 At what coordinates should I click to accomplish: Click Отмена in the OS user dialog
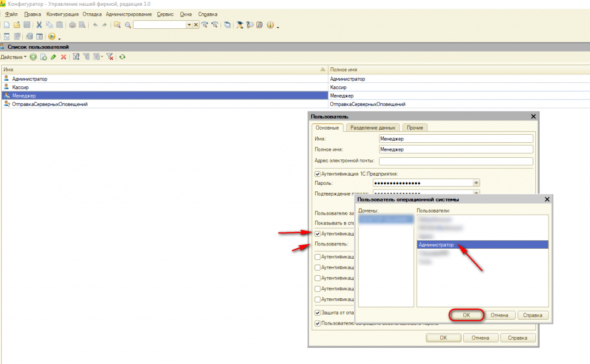(x=500, y=315)
